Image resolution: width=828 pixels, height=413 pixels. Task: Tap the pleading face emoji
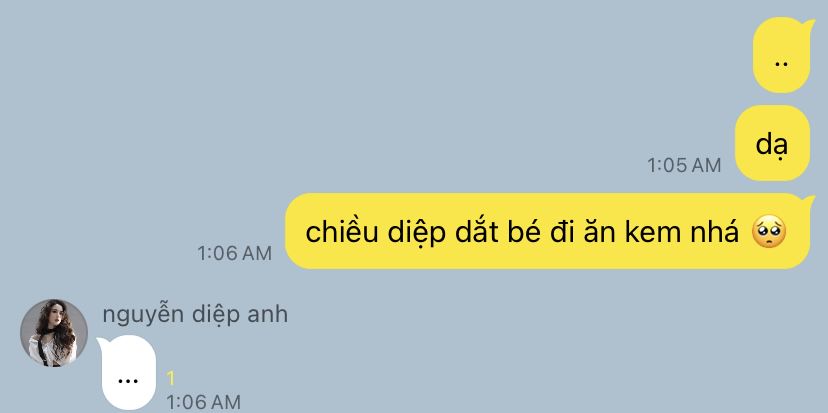769,232
